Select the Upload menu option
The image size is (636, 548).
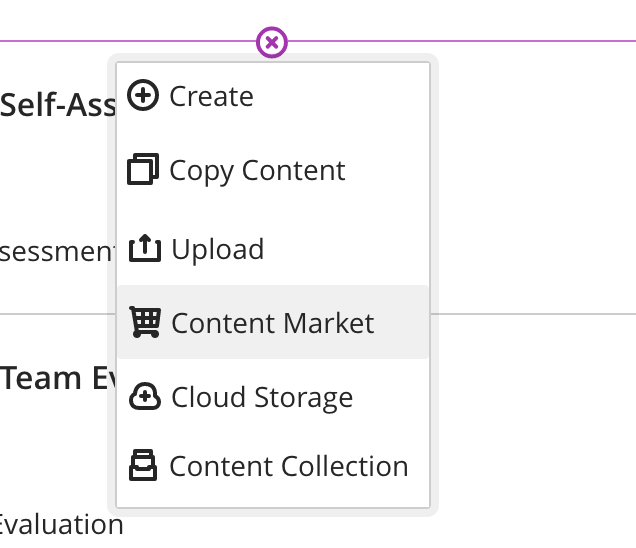[x=217, y=249]
